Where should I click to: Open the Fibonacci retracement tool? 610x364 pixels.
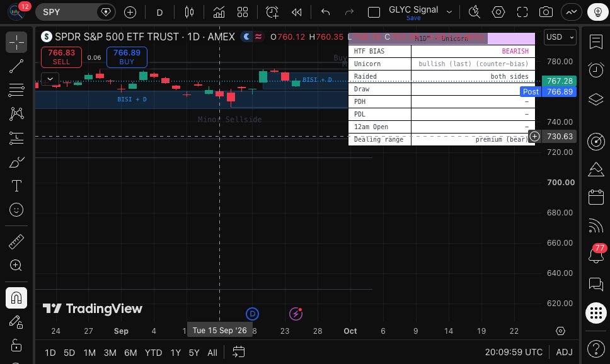(16, 90)
